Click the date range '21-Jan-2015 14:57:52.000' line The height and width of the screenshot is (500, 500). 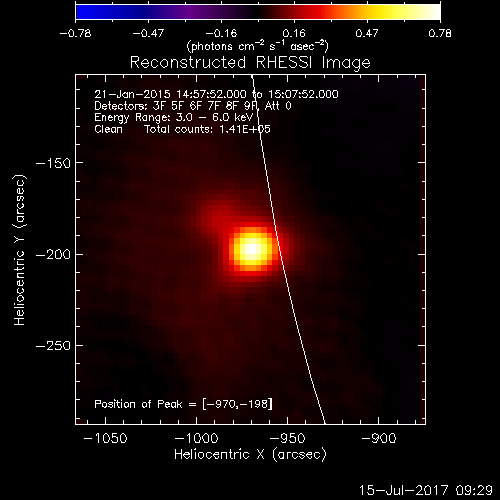point(216,94)
